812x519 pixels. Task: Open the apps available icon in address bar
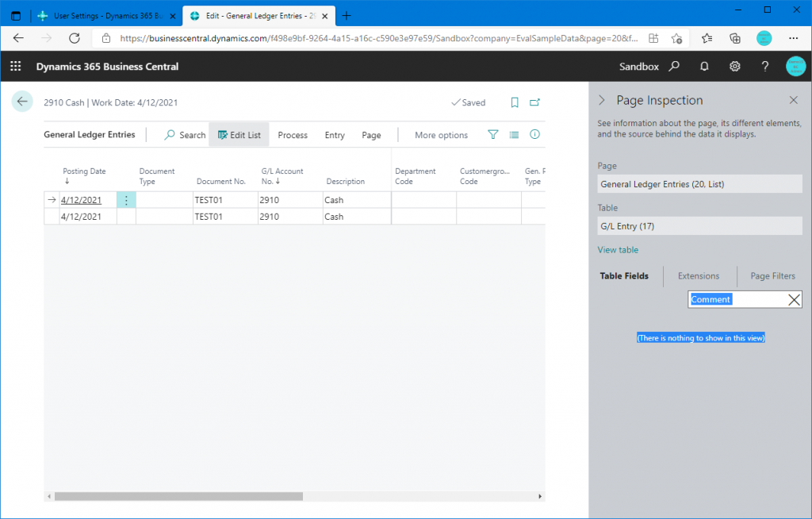click(653, 38)
